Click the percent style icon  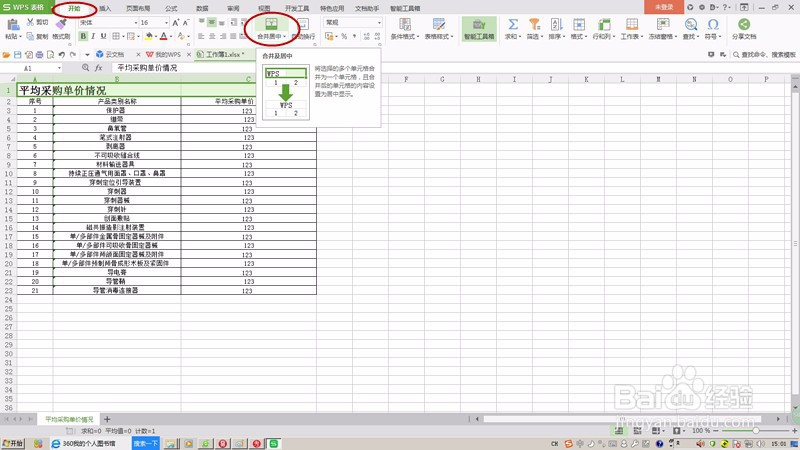pyautogui.click(x=344, y=36)
